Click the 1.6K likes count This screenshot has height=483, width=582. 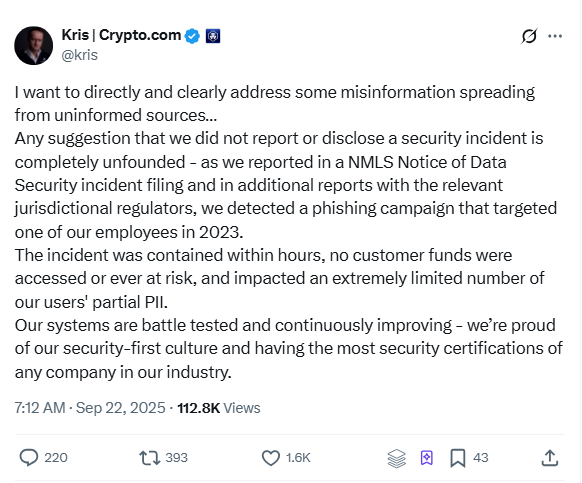pos(298,458)
